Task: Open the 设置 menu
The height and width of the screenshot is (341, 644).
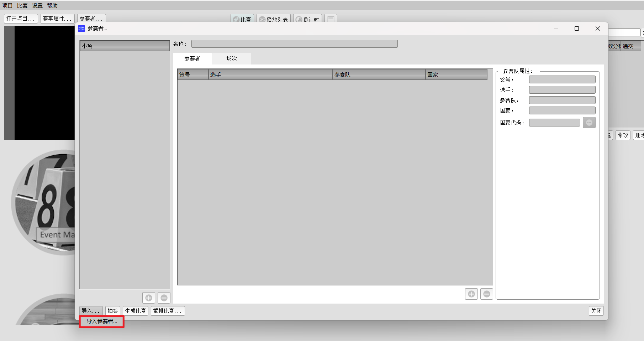Action: click(x=37, y=5)
